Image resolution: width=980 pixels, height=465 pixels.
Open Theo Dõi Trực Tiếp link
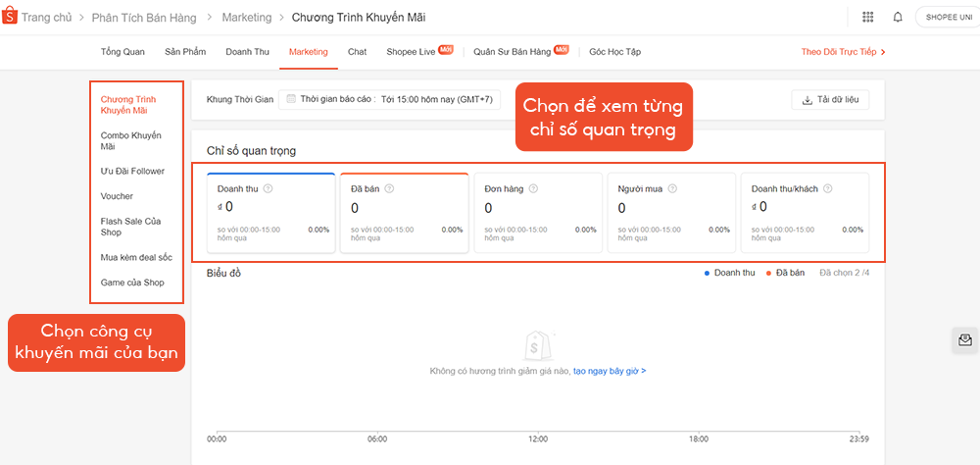coord(843,52)
